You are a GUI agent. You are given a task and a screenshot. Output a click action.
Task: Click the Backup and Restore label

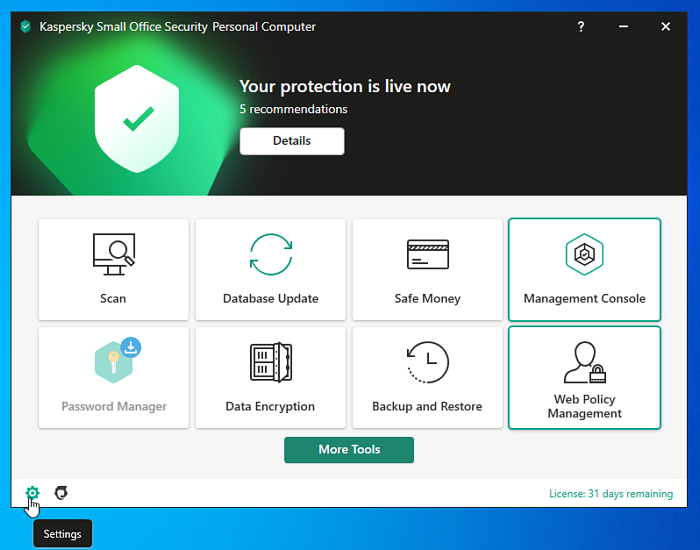pyautogui.click(x=427, y=406)
